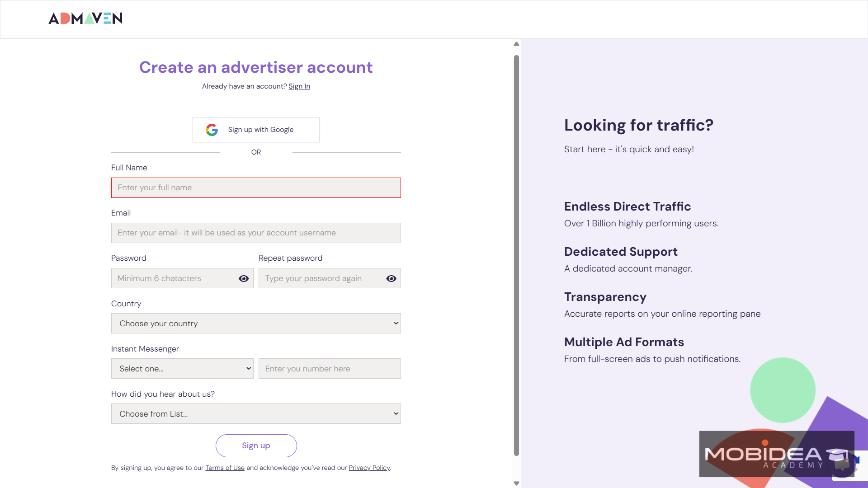Click the Google logo icon
This screenshot has width=868, height=488.
click(x=212, y=130)
